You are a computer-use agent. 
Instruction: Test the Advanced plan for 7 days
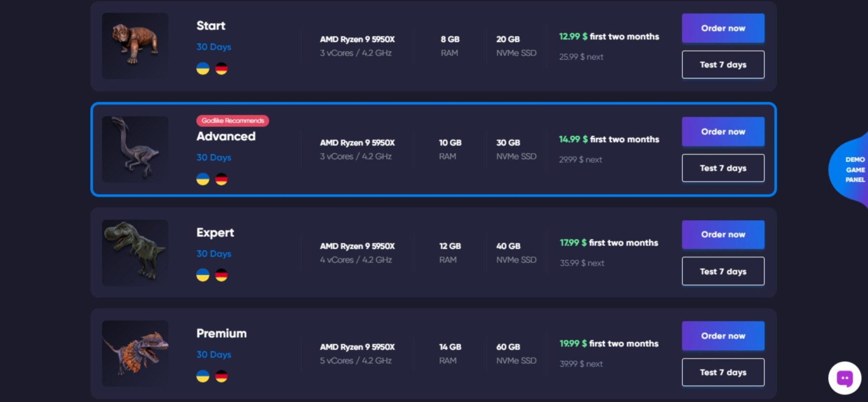[723, 168]
